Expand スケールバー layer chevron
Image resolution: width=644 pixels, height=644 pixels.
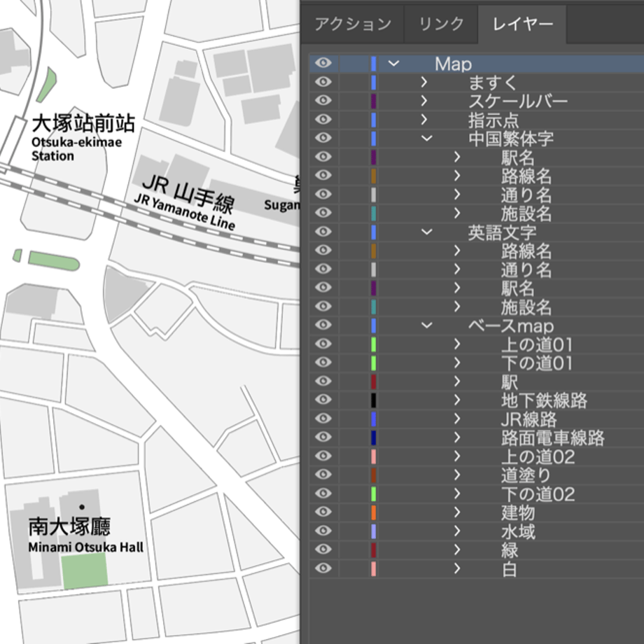pyautogui.click(x=424, y=101)
